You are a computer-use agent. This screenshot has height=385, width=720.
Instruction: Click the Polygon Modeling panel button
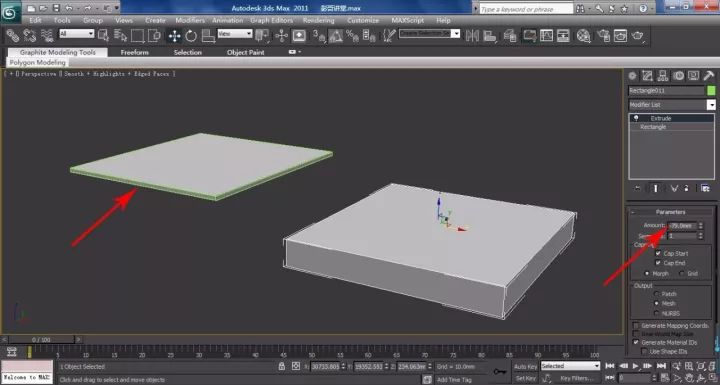(x=38, y=62)
